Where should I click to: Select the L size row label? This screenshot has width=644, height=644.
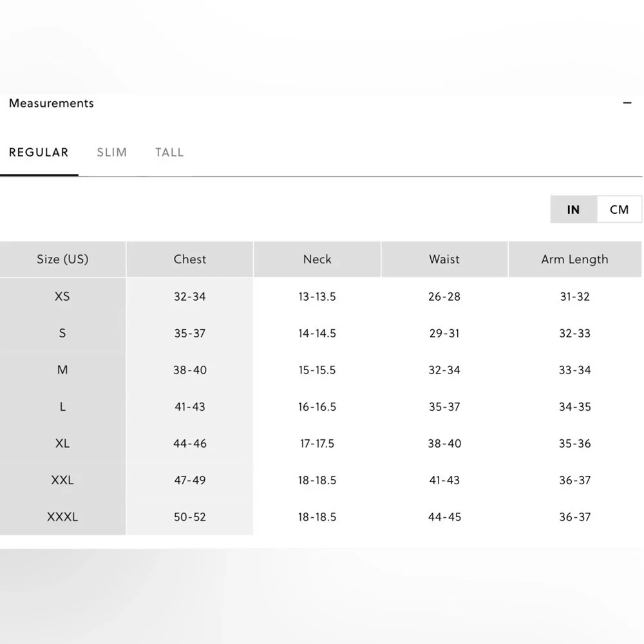click(62, 406)
